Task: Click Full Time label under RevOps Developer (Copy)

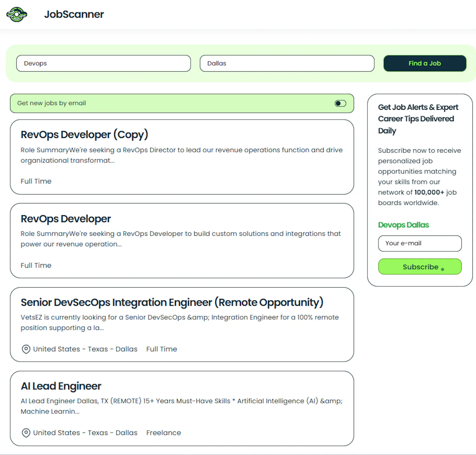Action: pyautogui.click(x=36, y=181)
